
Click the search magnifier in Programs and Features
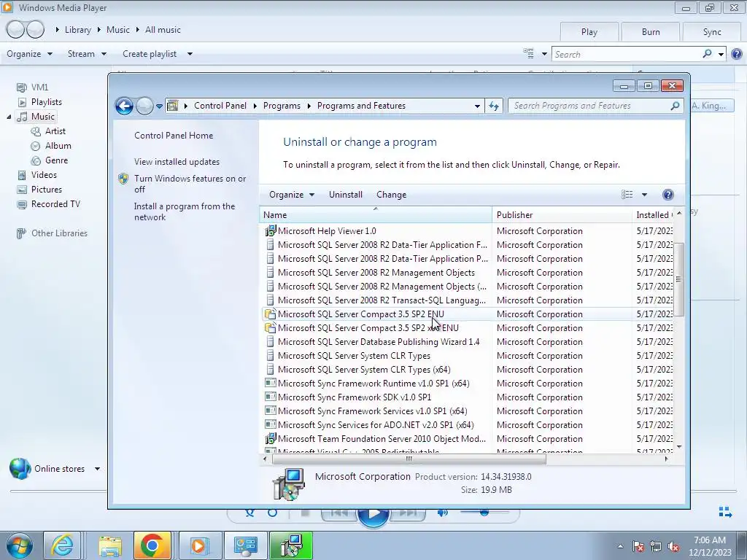675,106
